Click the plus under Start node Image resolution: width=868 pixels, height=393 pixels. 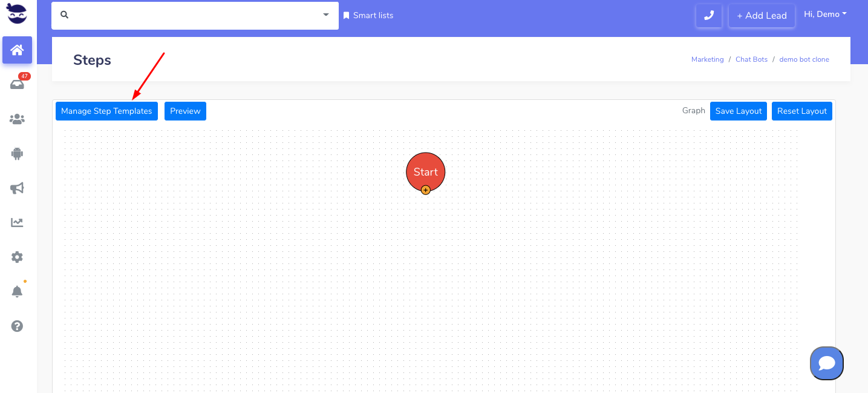[426, 190]
